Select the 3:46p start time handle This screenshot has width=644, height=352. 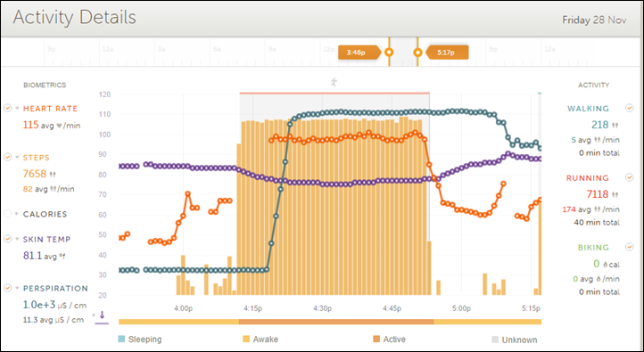coord(389,53)
